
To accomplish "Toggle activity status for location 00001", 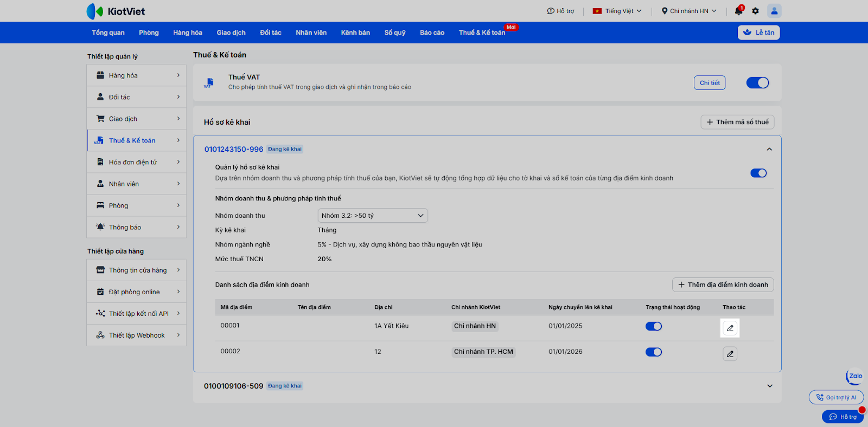I will (654, 326).
